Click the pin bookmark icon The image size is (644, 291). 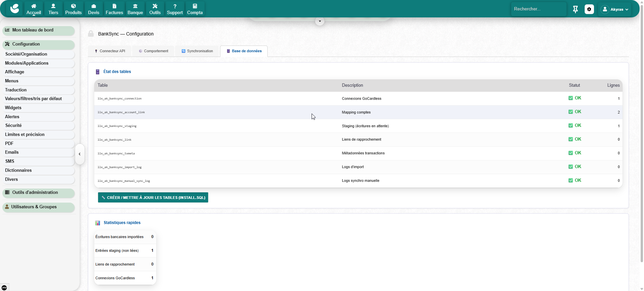[x=575, y=9]
